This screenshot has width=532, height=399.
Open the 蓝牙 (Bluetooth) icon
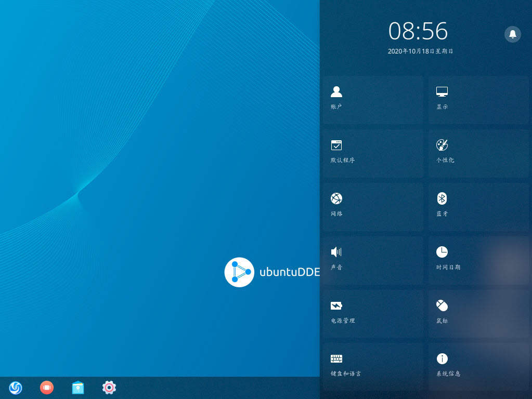click(442, 198)
